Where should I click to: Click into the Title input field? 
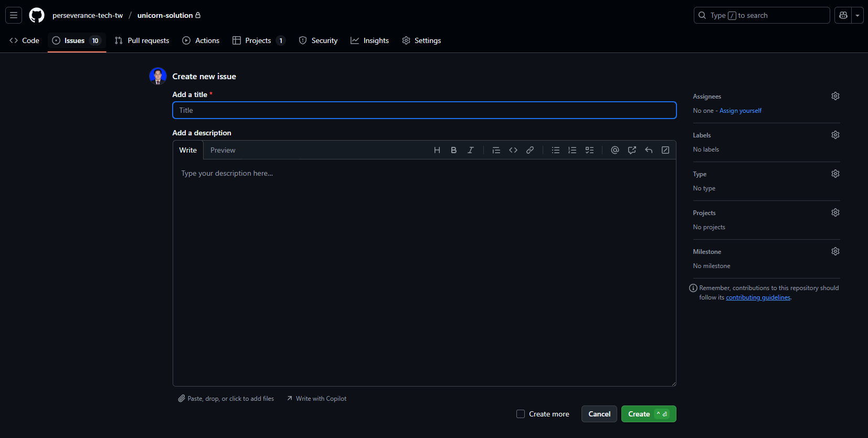(x=424, y=110)
